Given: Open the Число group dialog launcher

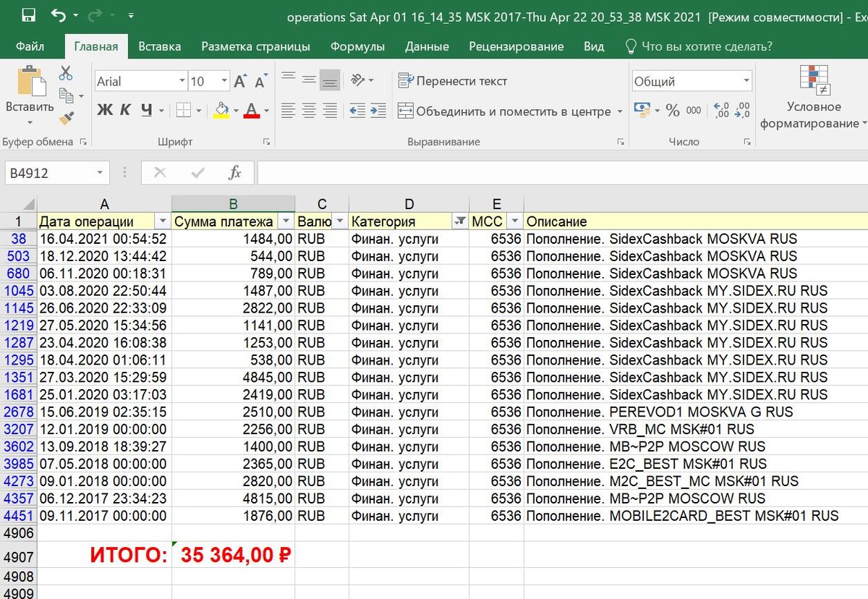Looking at the screenshot, I should [x=749, y=142].
